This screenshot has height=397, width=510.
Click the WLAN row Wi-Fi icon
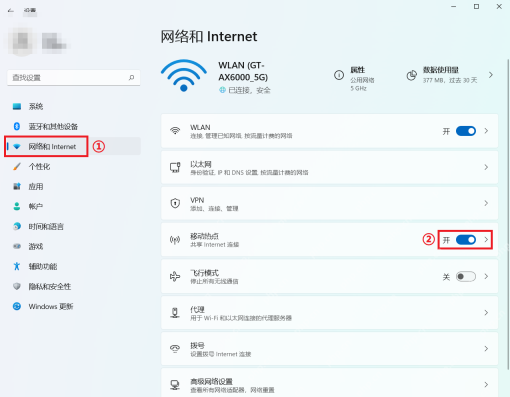tap(175, 131)
